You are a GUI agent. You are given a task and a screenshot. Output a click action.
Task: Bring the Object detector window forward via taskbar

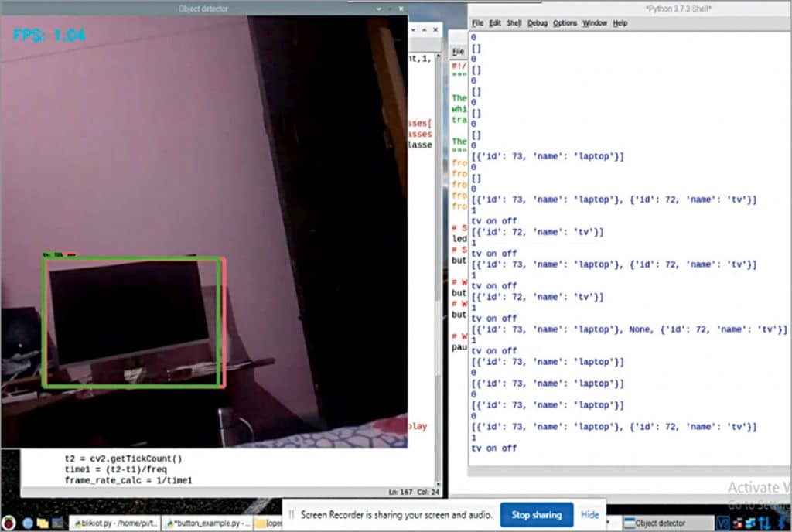665,523
